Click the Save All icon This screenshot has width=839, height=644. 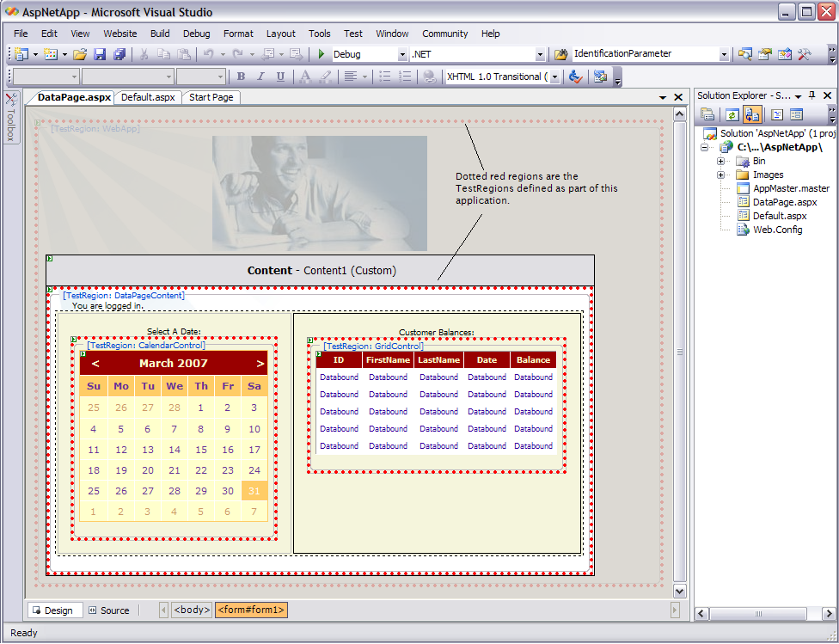[x=119, y=54]
